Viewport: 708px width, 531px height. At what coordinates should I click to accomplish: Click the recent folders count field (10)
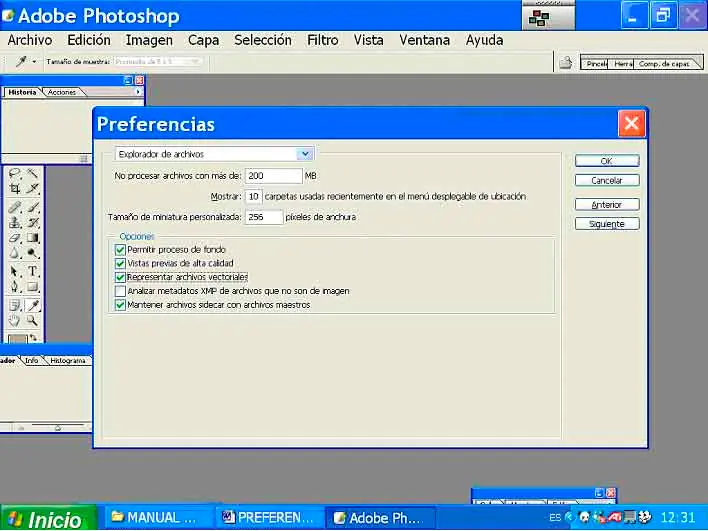254,196
